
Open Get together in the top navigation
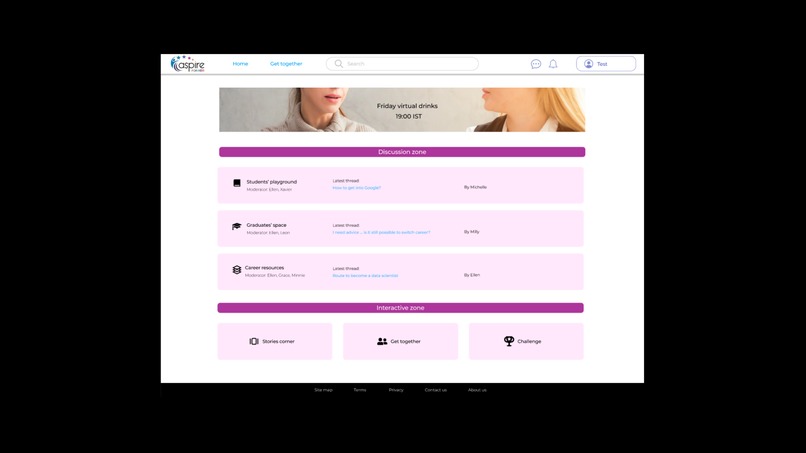(286, 64)
